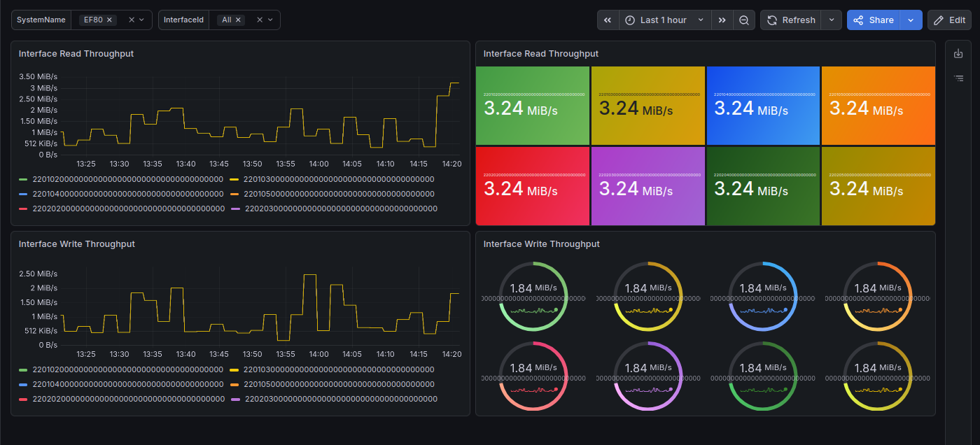Open Interface Read Throughput stat panel title
This screenshot has width=980, height=445.
(541, 54)
